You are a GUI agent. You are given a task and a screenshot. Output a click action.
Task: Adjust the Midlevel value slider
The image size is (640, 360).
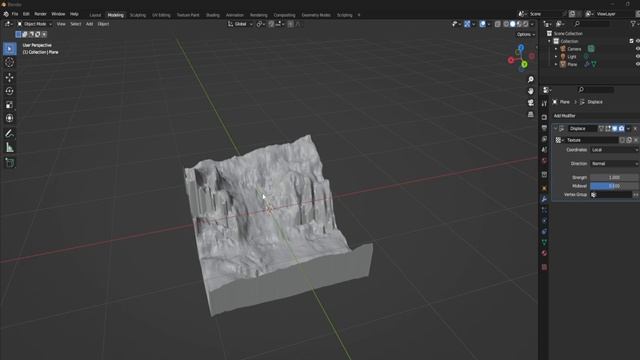[614, 186]
